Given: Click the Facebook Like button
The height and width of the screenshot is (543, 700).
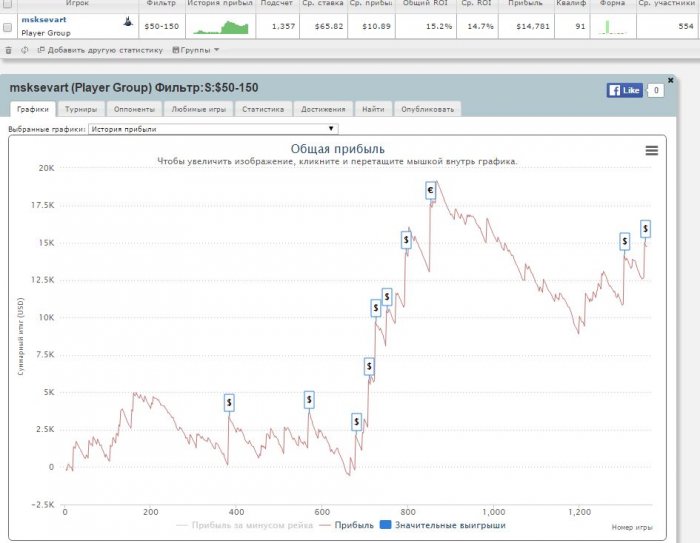Looking at the screenshot, I should (625, 90).
